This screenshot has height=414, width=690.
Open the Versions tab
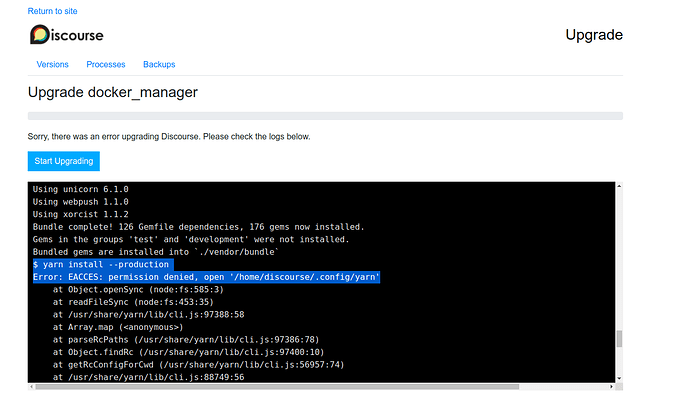[52, 64]
